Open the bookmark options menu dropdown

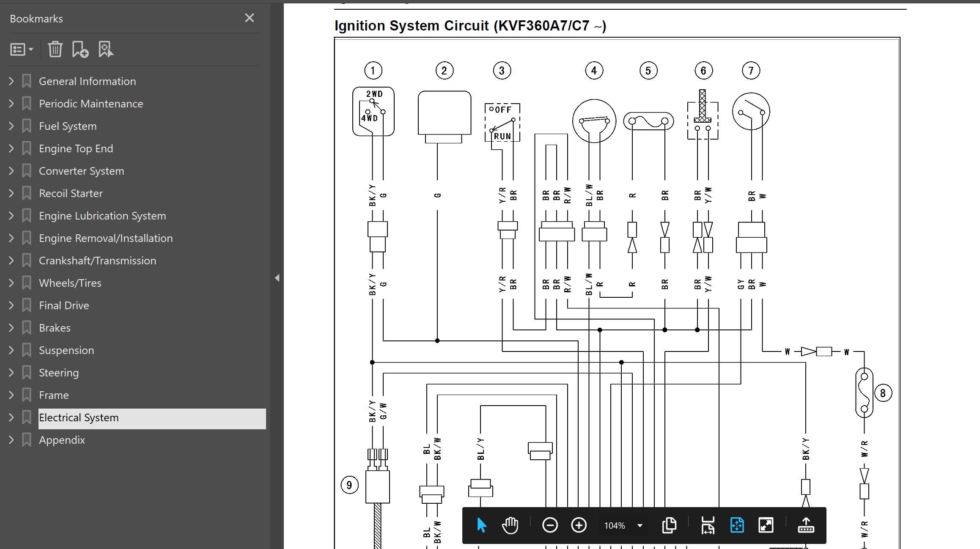click(x=22, y=49)
